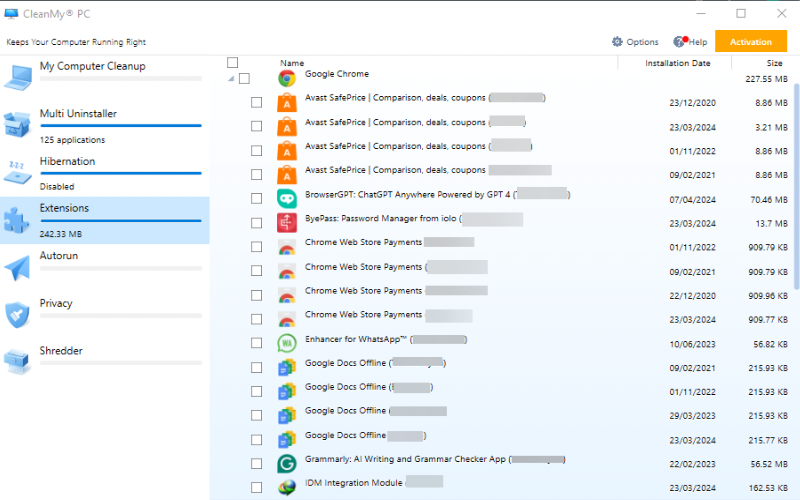Switch to the Extensions section

point(64,209)
